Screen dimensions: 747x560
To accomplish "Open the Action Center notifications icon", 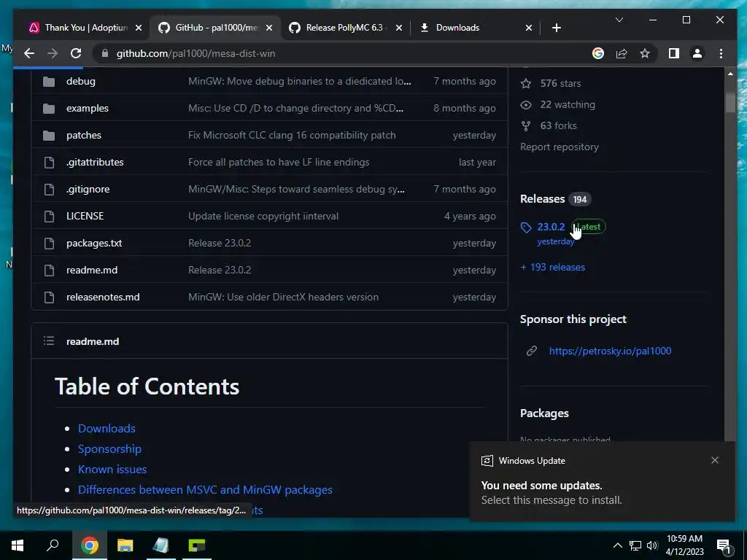I will pyautogui.click(x=724, y=546).
